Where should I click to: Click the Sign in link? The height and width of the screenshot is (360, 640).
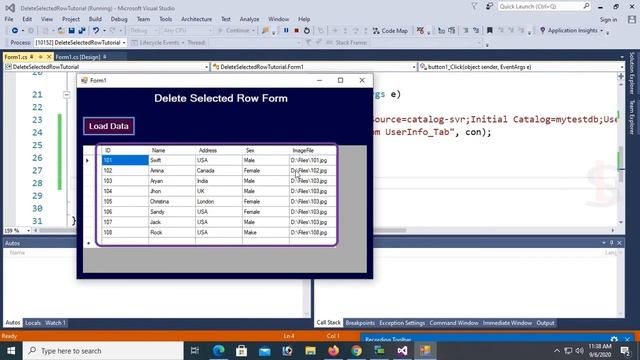click(608, 20)
